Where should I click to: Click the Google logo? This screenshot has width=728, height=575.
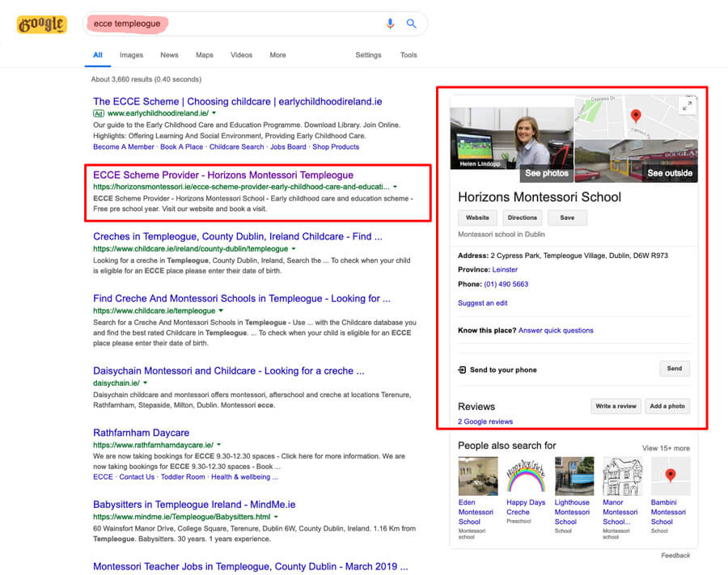pyautogui.click(x=42, y=24)
